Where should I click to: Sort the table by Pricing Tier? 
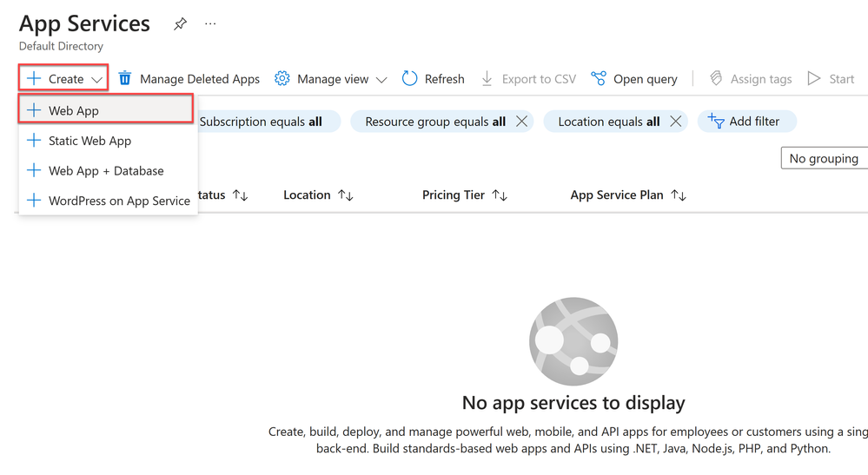click(500, 195)
